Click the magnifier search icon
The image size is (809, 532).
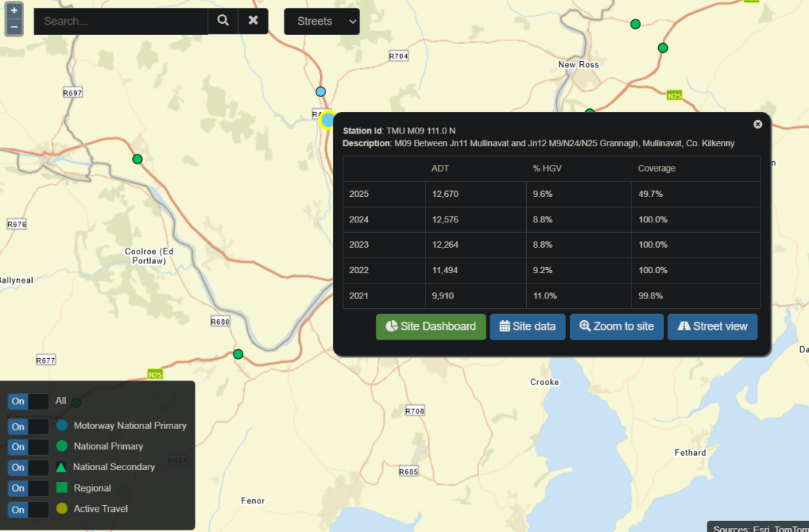pos(223,21)
